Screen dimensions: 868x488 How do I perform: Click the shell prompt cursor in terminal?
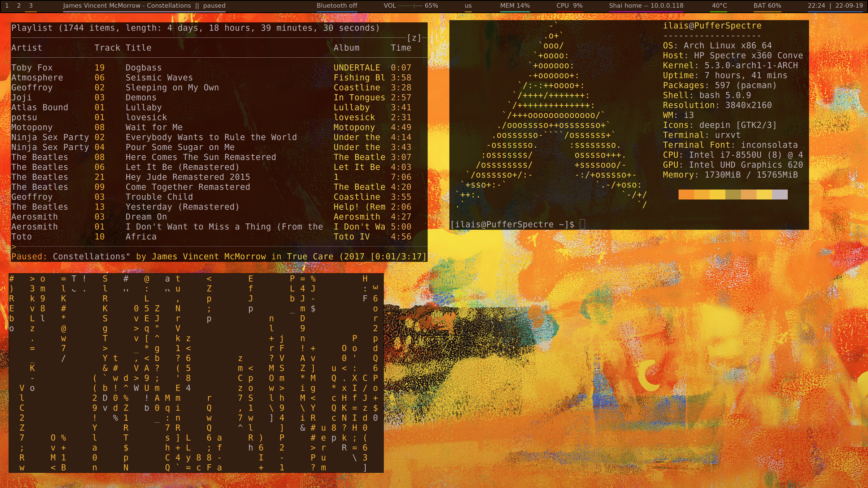[582, 224]
